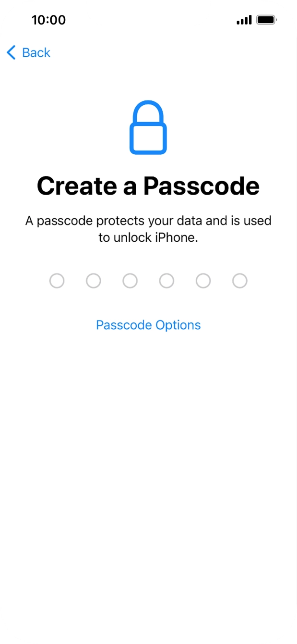The width and height of the screenshot is (297, 644).
Task: Tap the second passcode dot in the row
Action: coord(94,281)
